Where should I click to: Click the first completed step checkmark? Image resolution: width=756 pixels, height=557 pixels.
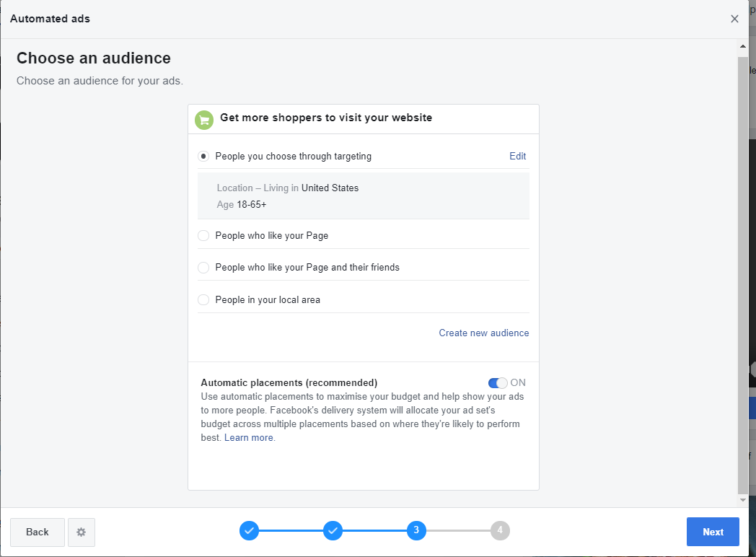tap(249, 531)
